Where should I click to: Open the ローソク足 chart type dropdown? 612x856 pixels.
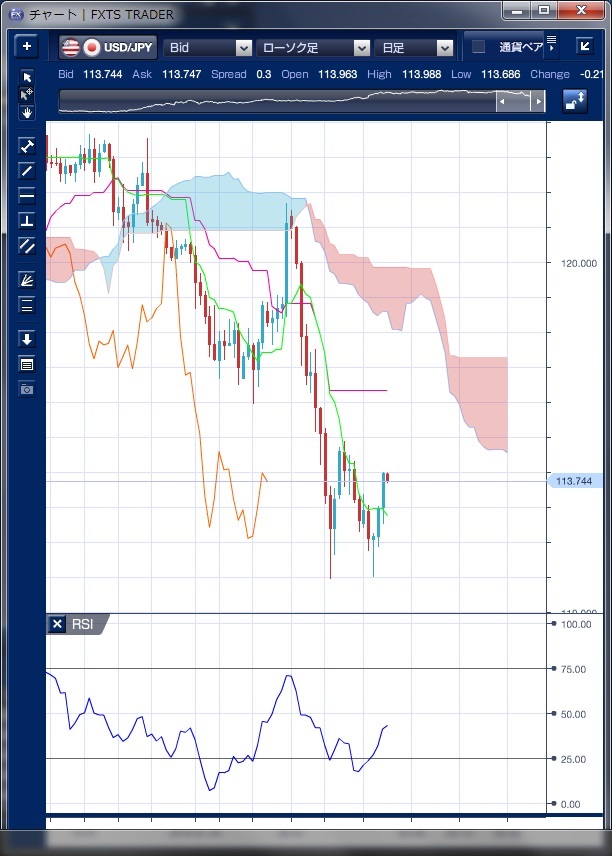point(313,47)
